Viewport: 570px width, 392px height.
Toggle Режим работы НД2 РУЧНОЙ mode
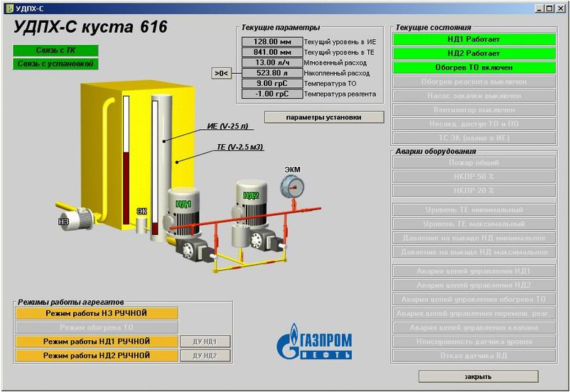click(x=97, y=355)
